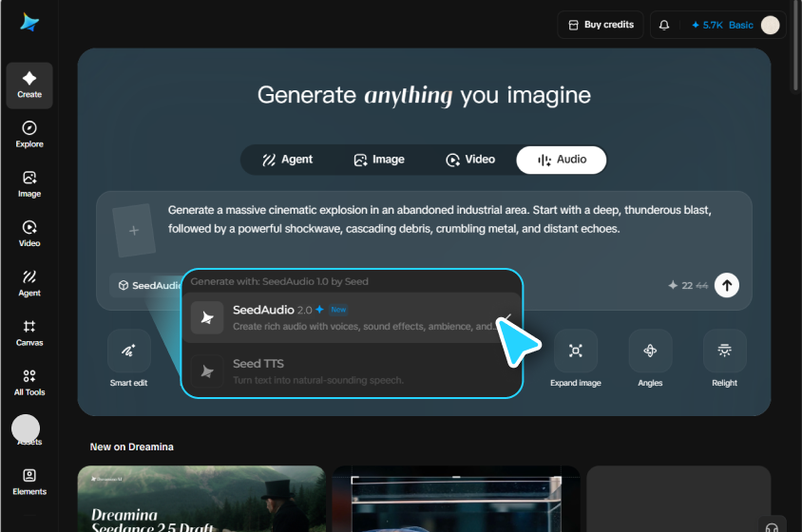Open All Tools in the sidebar
Image resolution: width=802 pixels, height=532 pixels.
coord(29,382)
